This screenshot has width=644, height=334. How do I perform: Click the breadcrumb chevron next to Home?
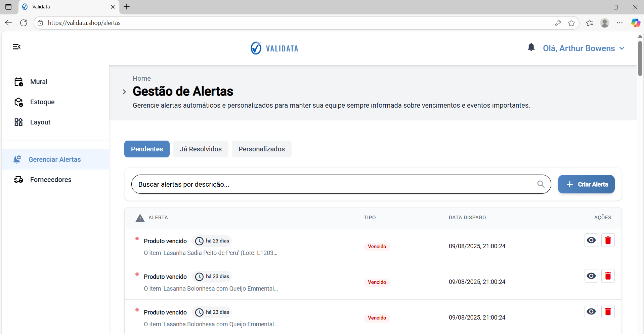pos(124,91)
